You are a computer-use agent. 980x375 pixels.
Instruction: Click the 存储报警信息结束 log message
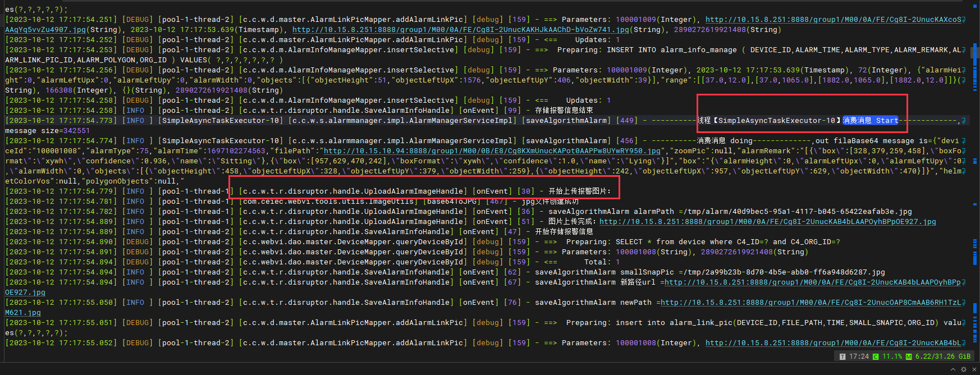pos(564,111)
